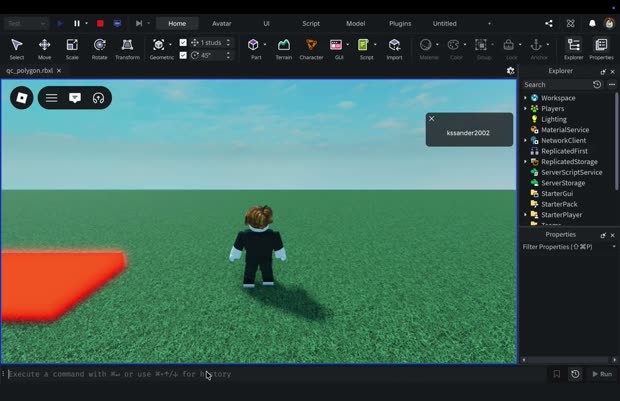Select the Select tool
Viewport: 620px width, 401px height.
(17, 49)
